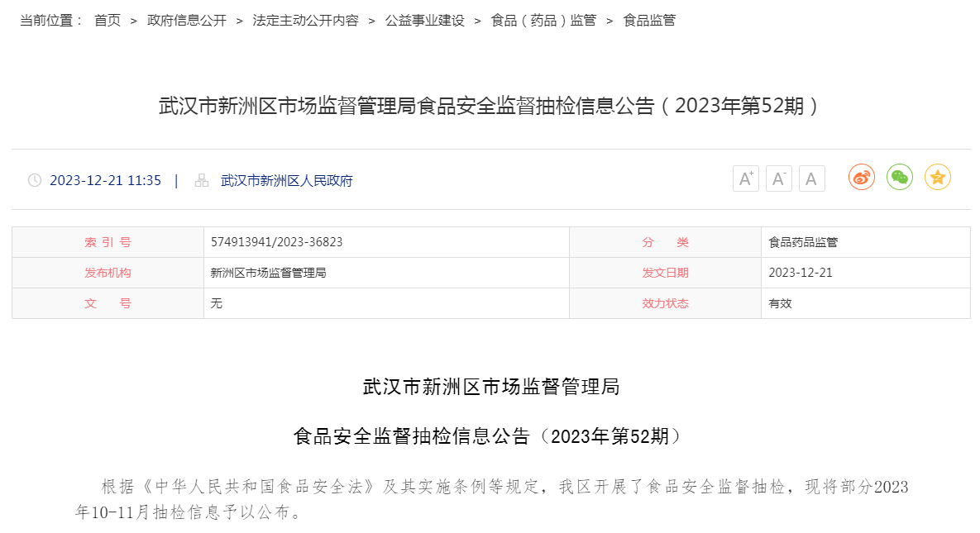
Task: Select issue date value 2023-12-21
Action: point(801,273)
